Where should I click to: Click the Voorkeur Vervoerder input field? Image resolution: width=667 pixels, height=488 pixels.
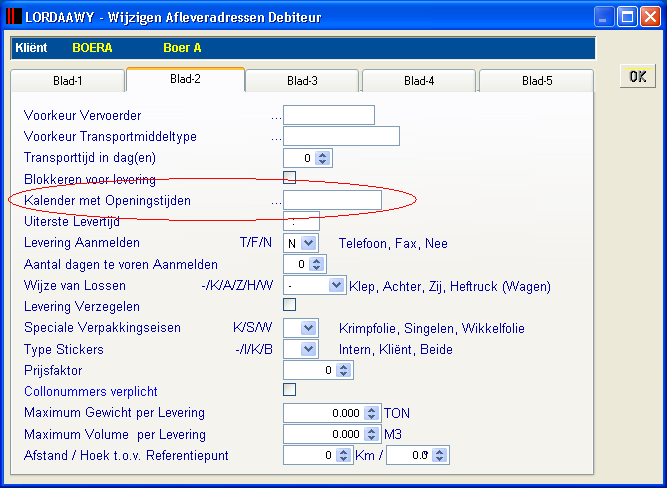pyautogui.click(x=329, y=115)
